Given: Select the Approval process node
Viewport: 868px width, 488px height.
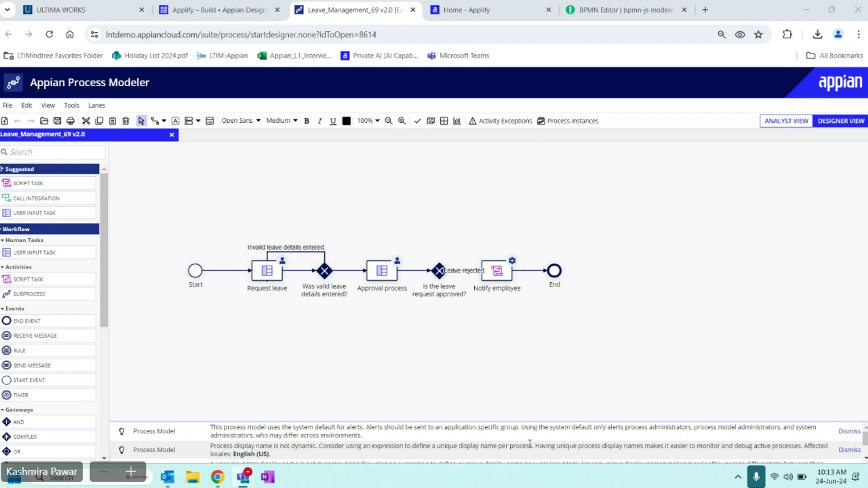Looking at the screenshot, I should pos(382,270).
